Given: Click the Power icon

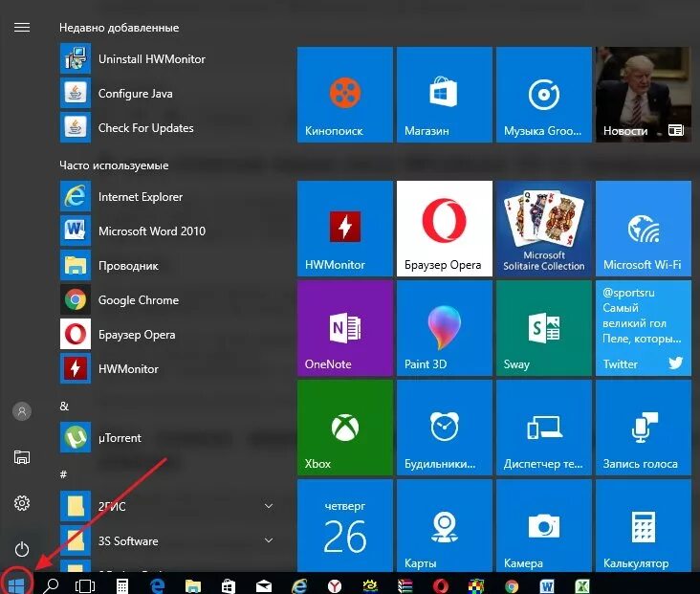Looking at the screenshot, I should tap(22, 549).
